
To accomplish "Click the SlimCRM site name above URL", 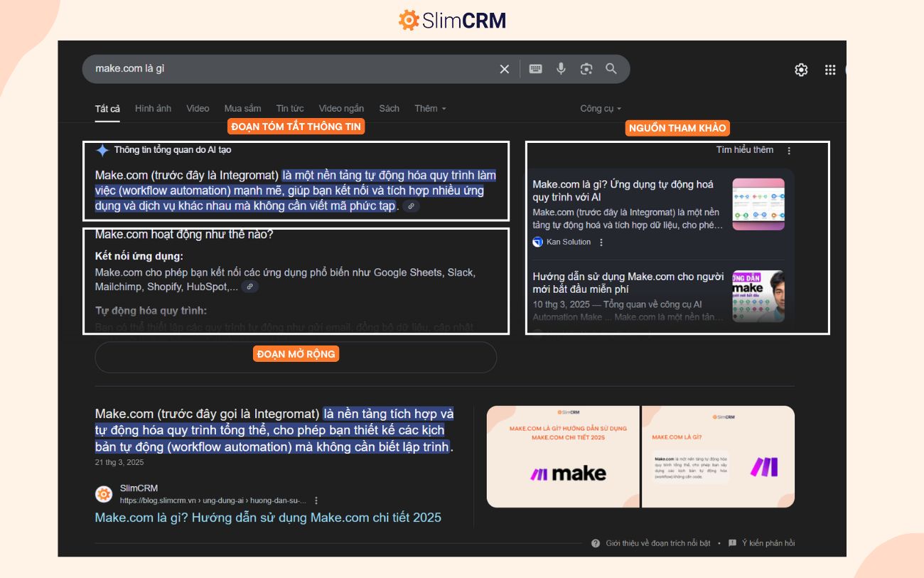I will coord(139,488).
